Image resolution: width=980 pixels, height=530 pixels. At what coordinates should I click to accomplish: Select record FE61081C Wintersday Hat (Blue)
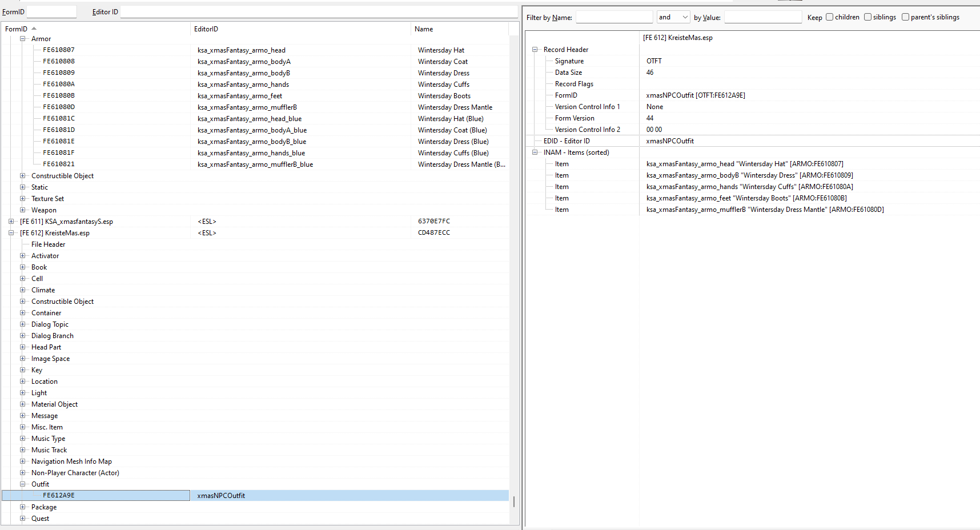255,119
